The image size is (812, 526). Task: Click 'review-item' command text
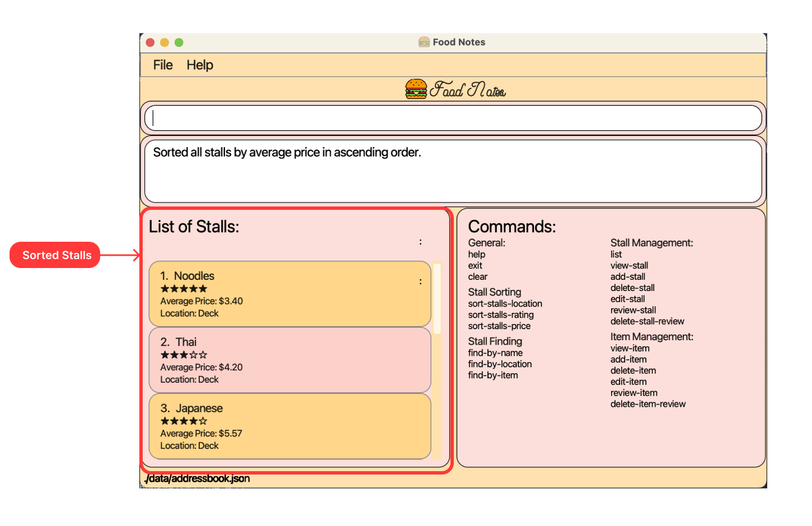pyautogui.click(x=634, y=393)
